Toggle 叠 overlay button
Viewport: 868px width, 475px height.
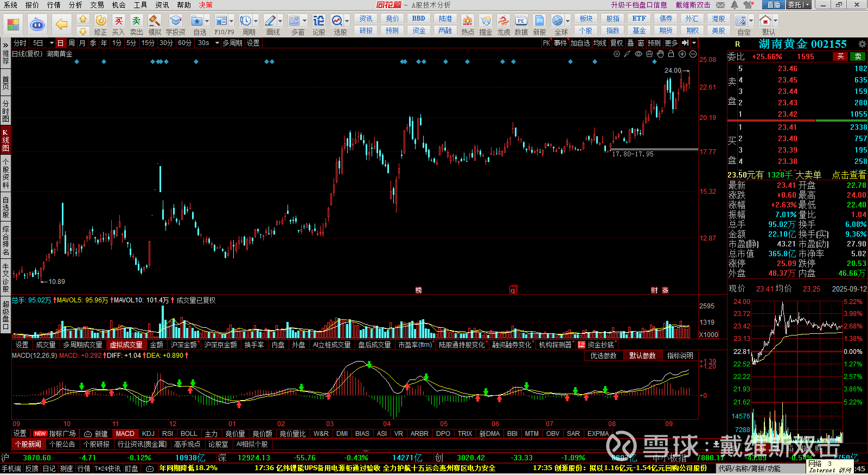pyautogui.click(x=630, y=43)
